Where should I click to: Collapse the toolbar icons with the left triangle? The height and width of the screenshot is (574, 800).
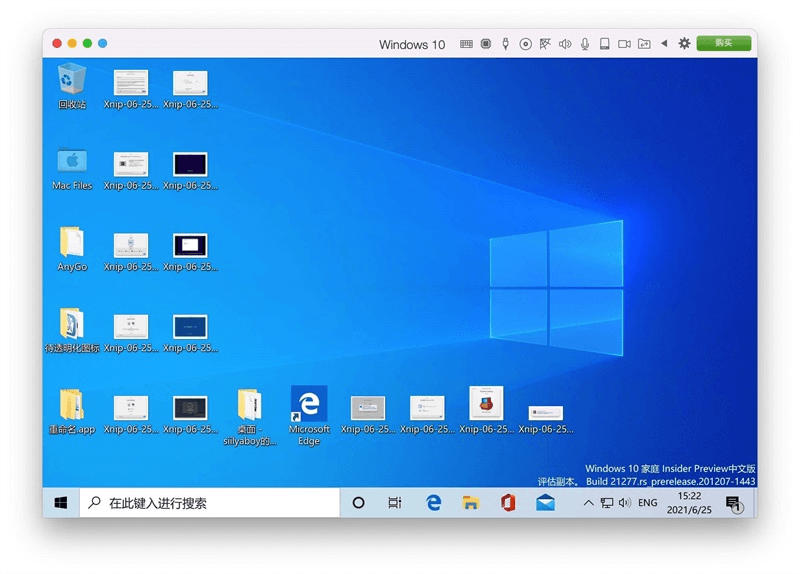(x=664, y=44)
